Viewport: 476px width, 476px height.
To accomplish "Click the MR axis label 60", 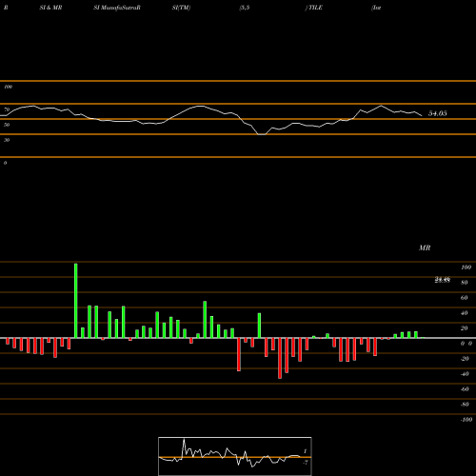I will pos(465,298).
